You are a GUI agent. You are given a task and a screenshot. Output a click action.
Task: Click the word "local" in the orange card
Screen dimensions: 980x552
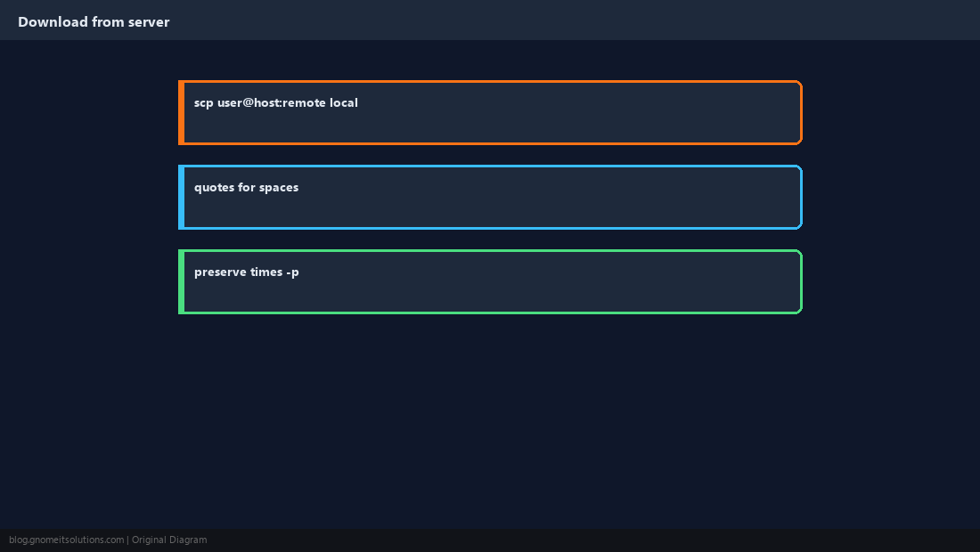(344, 103)
